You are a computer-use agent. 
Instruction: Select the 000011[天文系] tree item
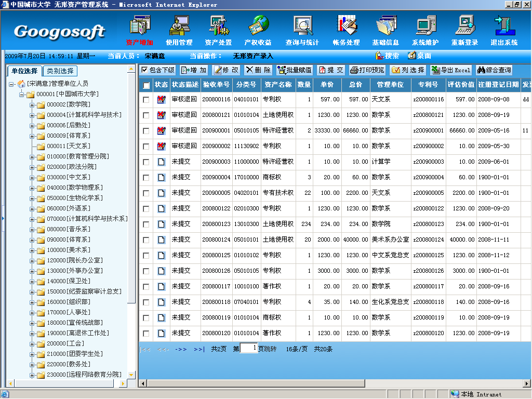[x=69, y=146]
